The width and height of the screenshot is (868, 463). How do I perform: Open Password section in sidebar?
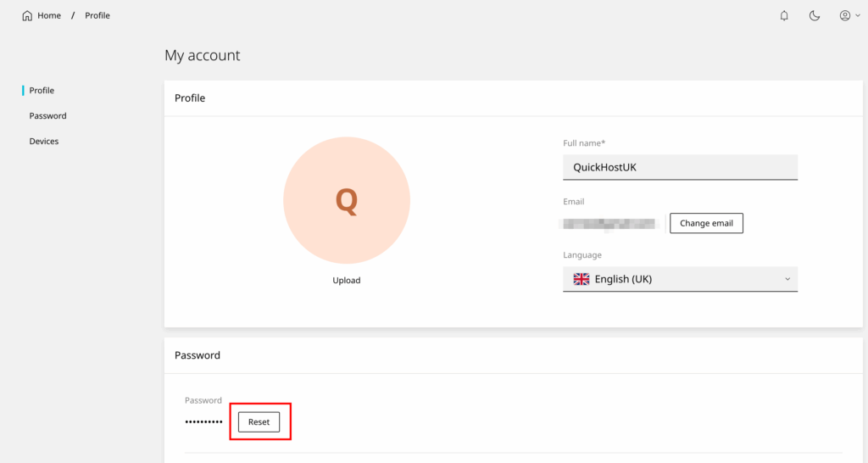47,115
